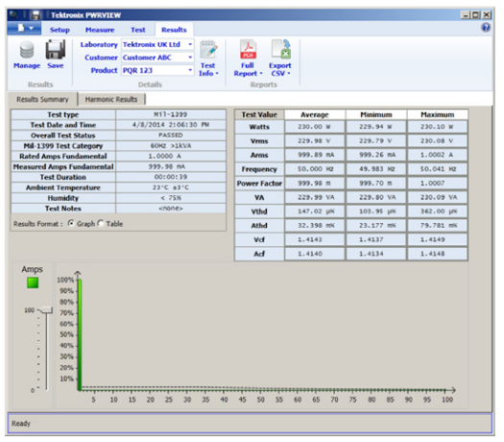Click the green Amps color swatch
The image size is (504, 442).
(33, 282)
